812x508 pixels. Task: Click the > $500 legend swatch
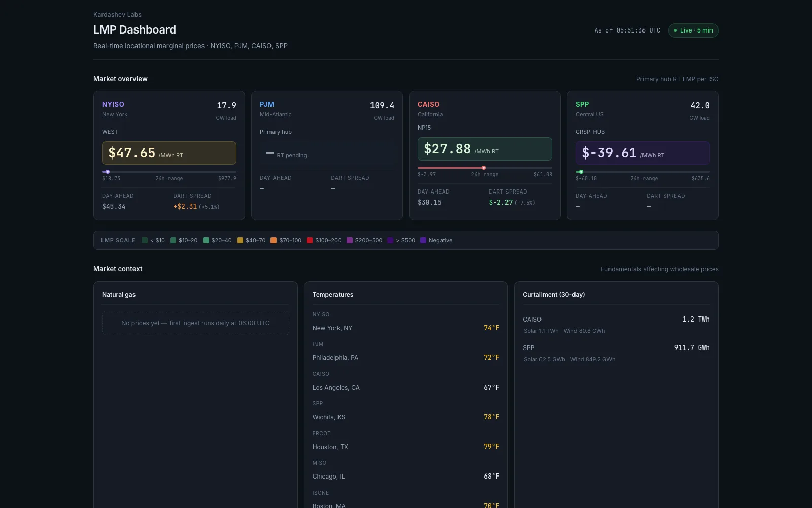coord(390,240)
